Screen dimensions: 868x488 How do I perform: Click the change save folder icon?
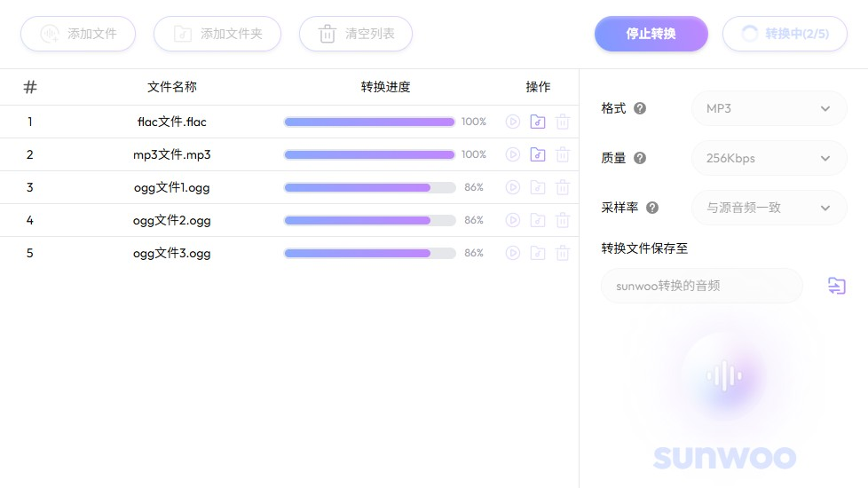(x=836, y=286)
